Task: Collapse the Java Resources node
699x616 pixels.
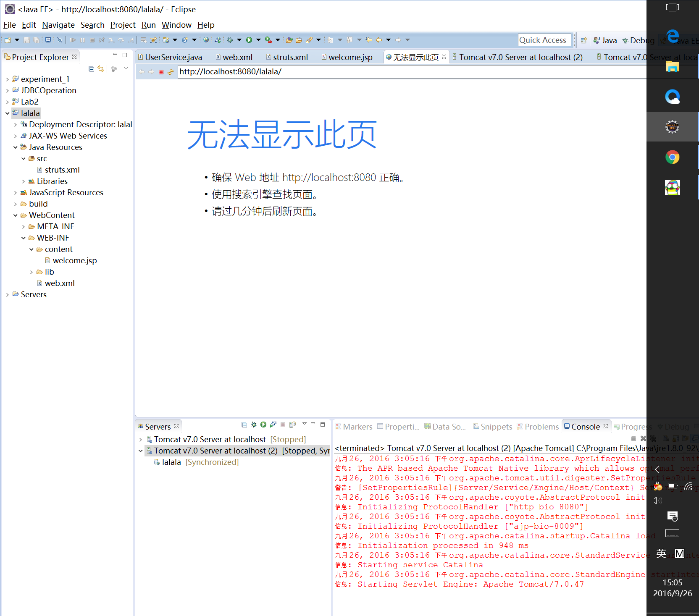Action: (x=16, y=147)
